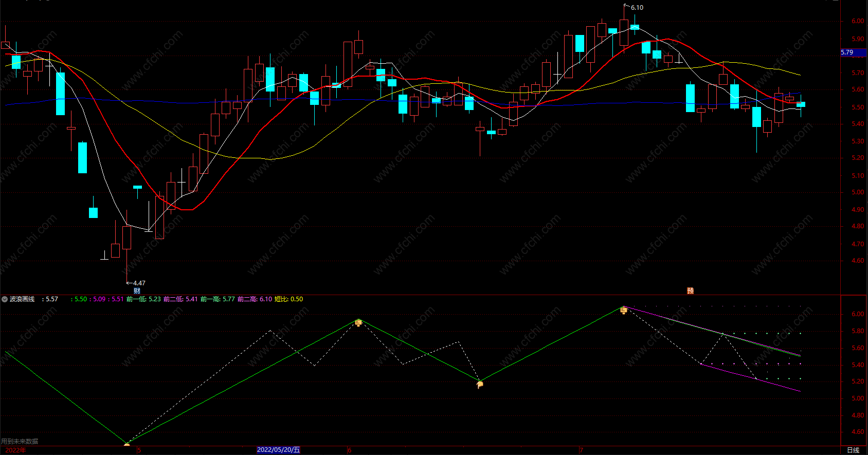Click the 财 financial marker icon

137,291
